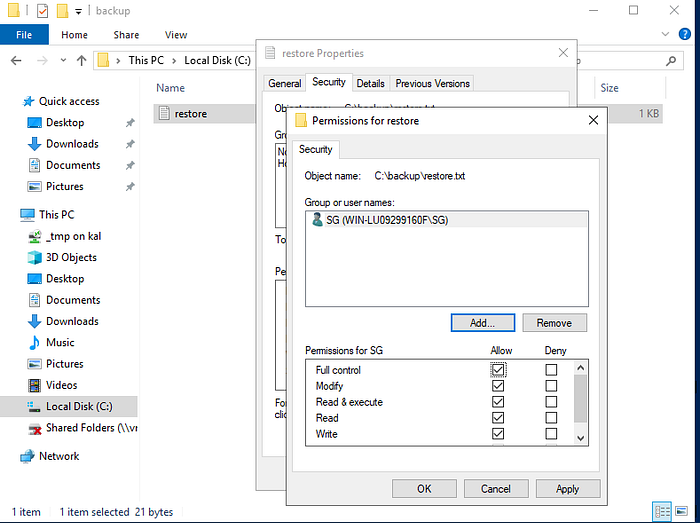Viewport: 700px width, 523px height.
Task: Open the Home ribbon tab
Action: tap(74, 35)
